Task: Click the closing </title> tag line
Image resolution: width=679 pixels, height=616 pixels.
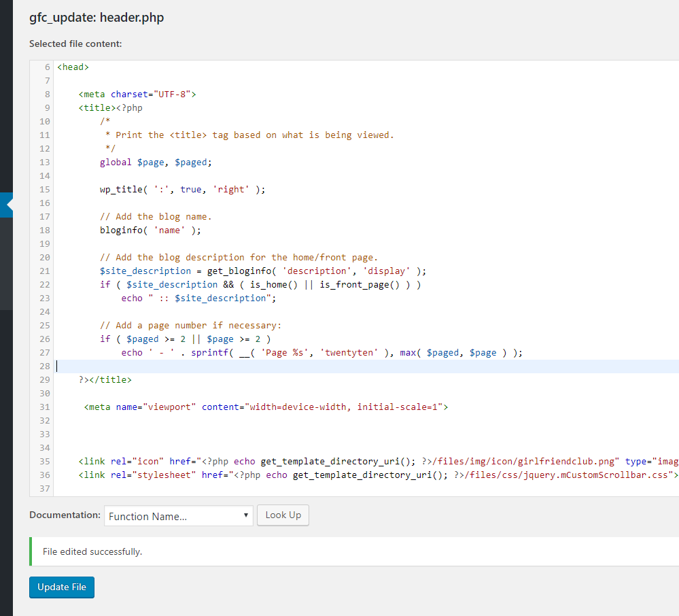Action: 105,380
